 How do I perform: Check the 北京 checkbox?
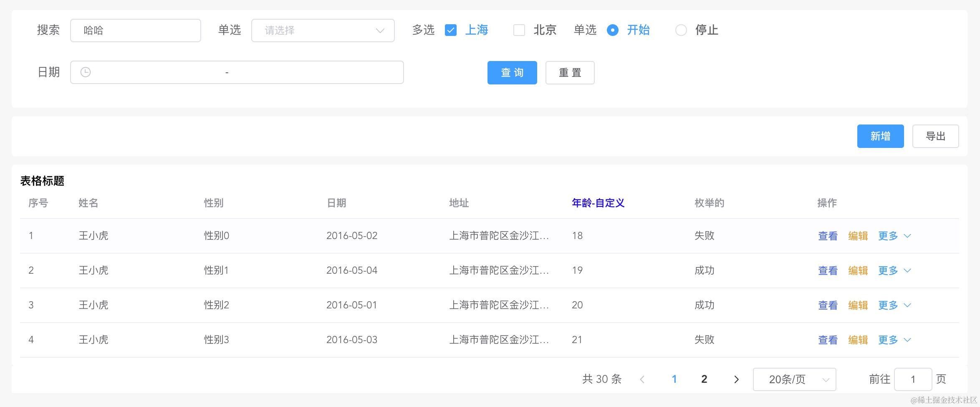[x=519, y=30]
